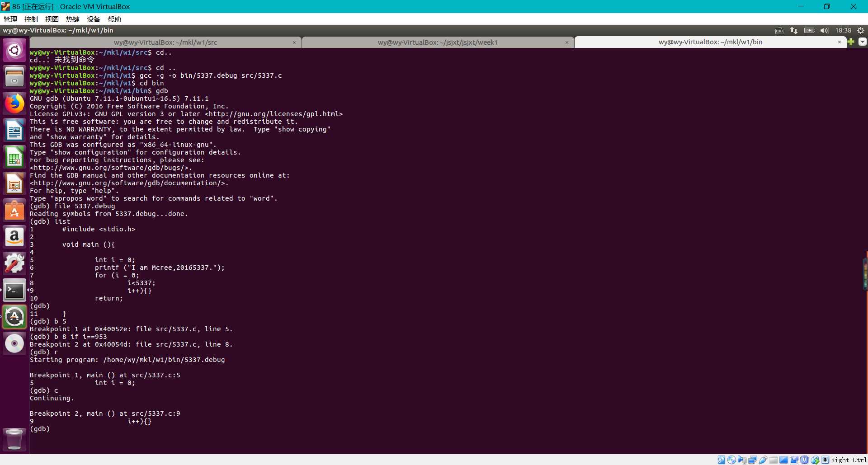Click the 'Continuing.' output text
Viewport: 868px width, 465px height.
click(52, 398)
